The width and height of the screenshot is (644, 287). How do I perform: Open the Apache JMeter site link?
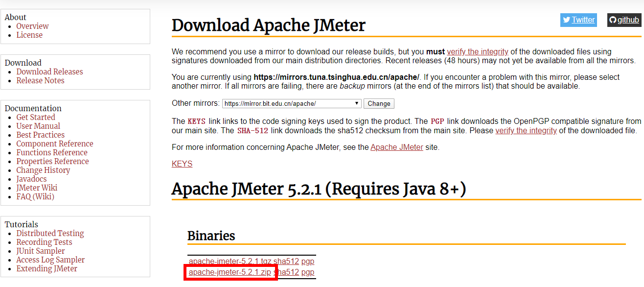(x=397, y=147)
